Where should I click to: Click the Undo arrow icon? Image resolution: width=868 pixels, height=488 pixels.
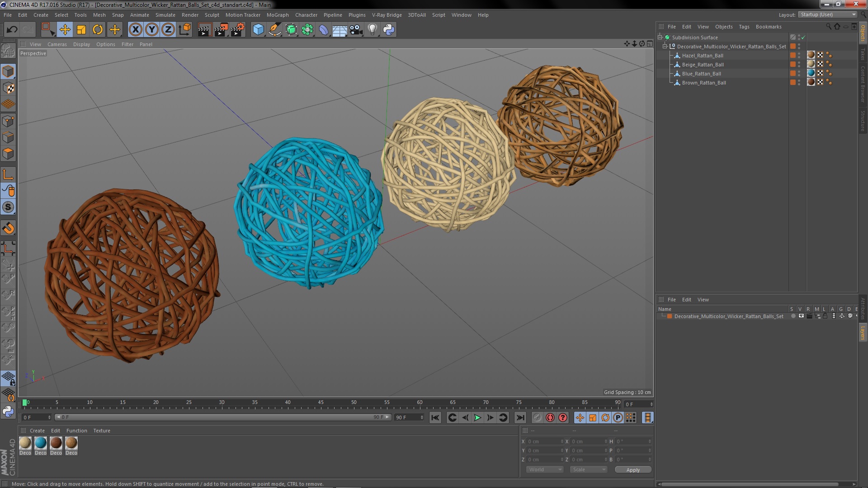click(x=12, y=30)
